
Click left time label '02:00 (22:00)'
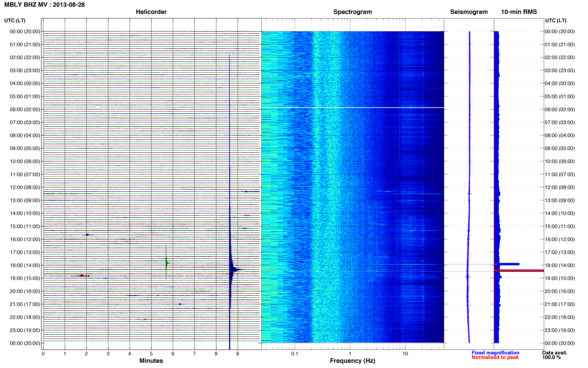25,57
